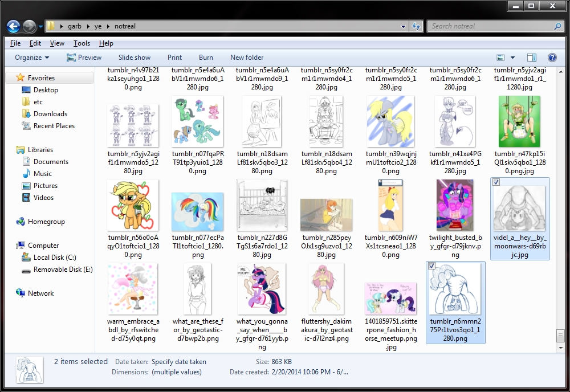Click garb in the address breadcrumb
Viewport: 570px width, 392px height.
(75, 26)
